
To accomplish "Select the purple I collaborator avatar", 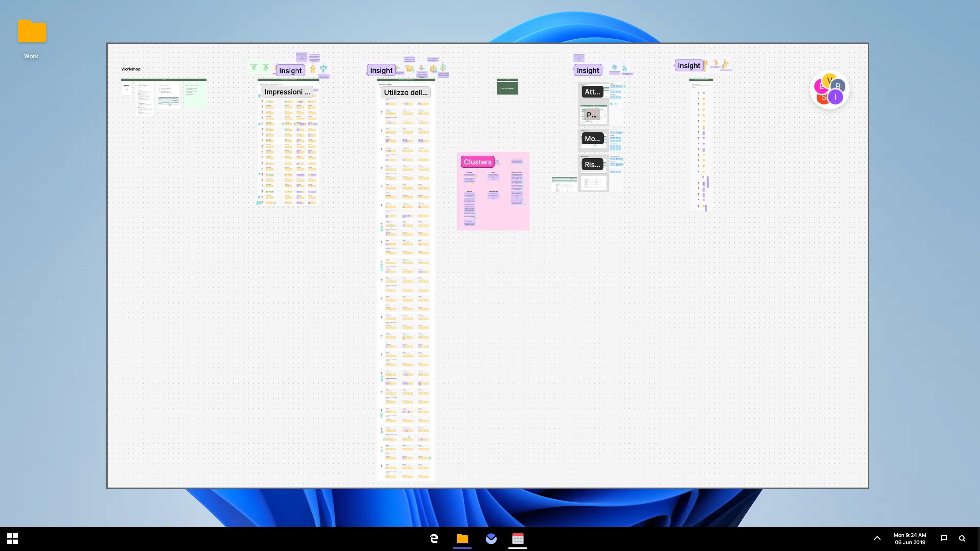I will pyautogui.click(x=835, y=97).
